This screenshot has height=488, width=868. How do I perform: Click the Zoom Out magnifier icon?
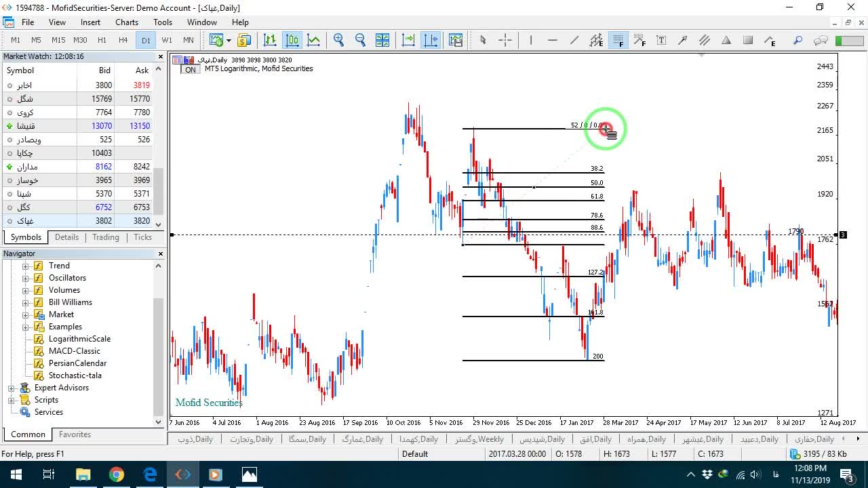pyautogui.click(x=360, y=40)
